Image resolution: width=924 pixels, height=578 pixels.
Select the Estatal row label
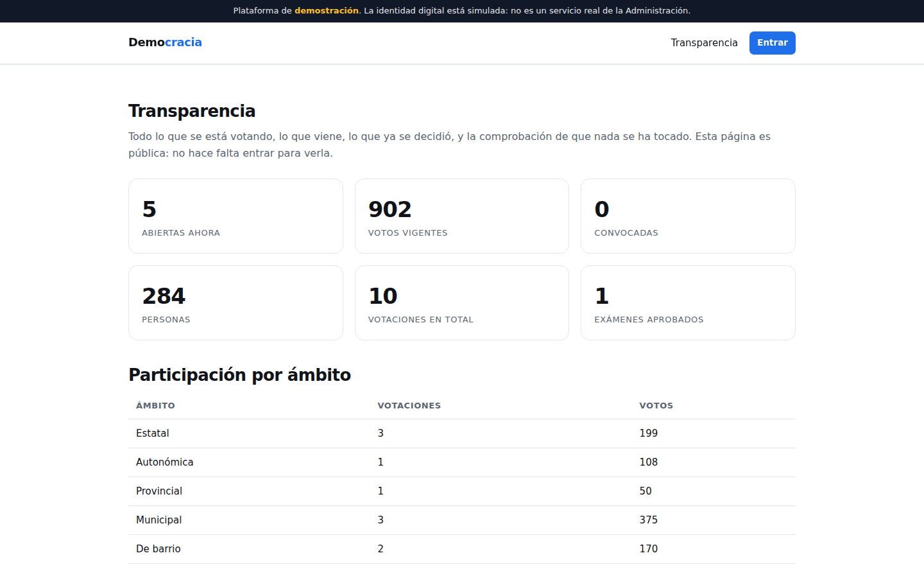click(153, 433)
